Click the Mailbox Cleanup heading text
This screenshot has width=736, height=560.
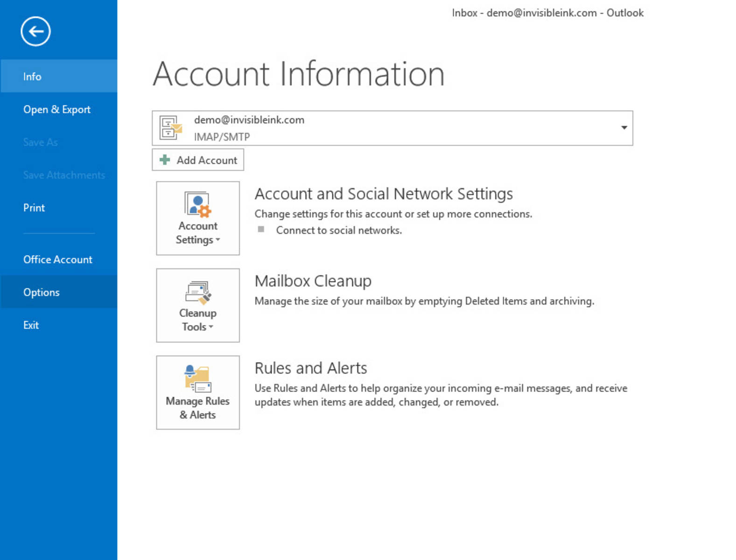point(313,281)
